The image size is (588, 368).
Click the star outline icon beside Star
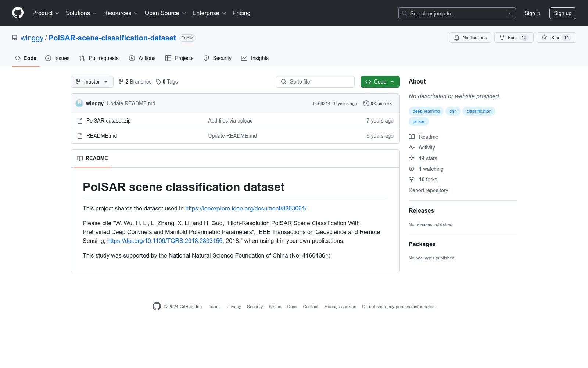[544, 37]
